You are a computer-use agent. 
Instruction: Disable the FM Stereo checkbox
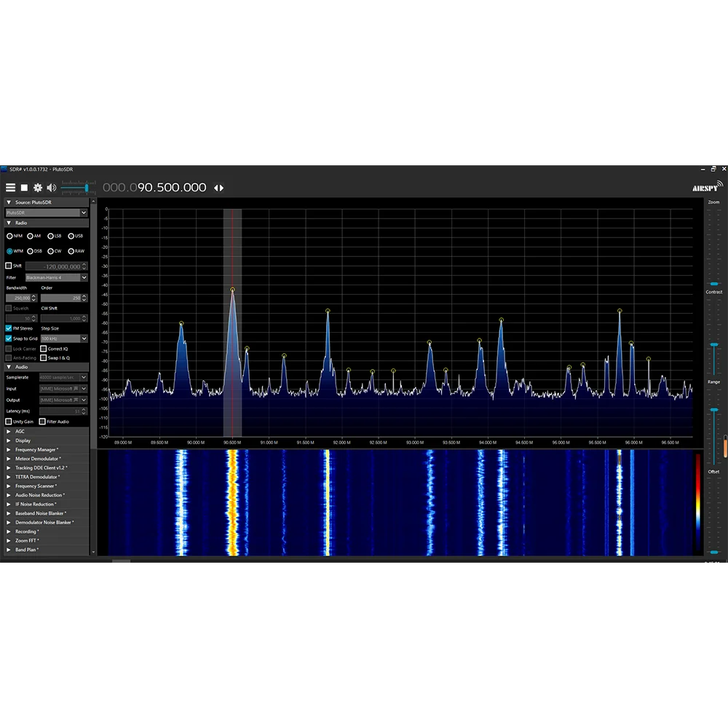(x=9, y=328)
